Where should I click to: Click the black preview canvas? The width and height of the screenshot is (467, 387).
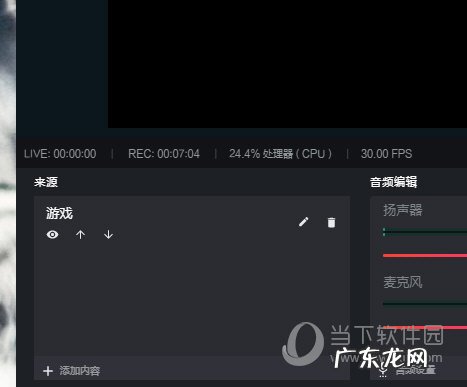click(287, 64)
